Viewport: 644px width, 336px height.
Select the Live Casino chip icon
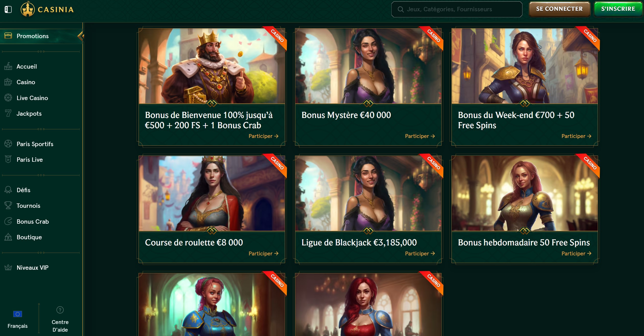(8, 98)
